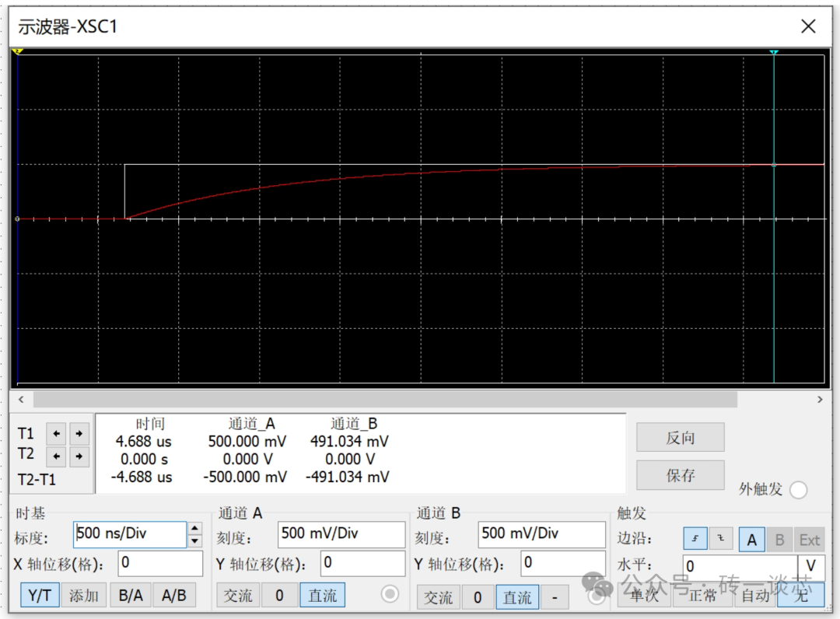Image resolution: width=840 pixels, height=619 pixels.
Task: Set Channel B coupling to 交流 (AC)
Action: point(438,597)
